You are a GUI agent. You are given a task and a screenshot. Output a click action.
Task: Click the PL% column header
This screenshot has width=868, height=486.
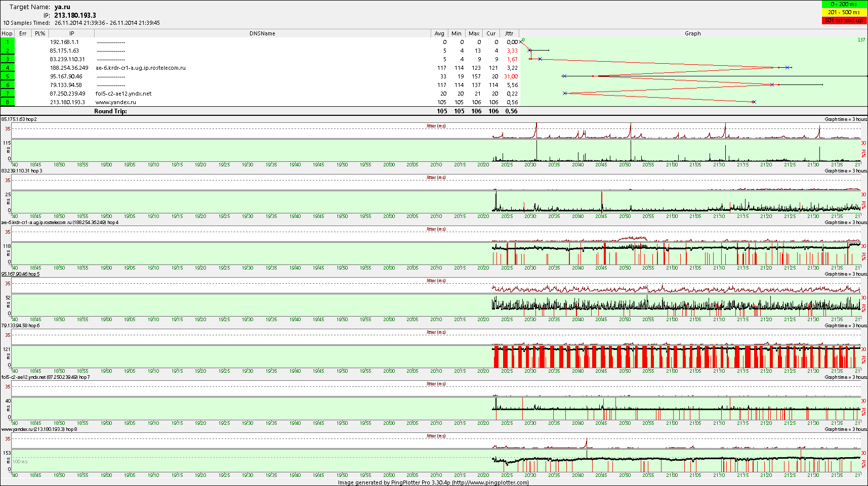(x=40, y=33)
